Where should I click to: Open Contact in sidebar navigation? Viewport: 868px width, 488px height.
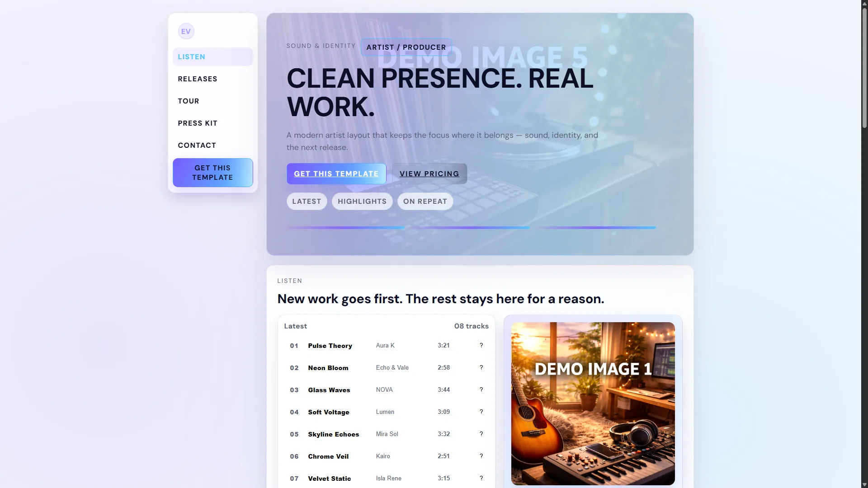[212, 145]
